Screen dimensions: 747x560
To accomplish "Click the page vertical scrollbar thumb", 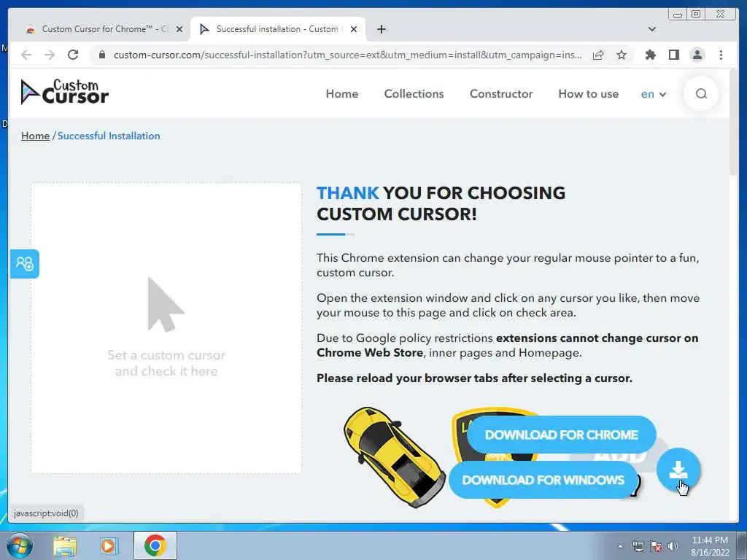I will [734, 122].
